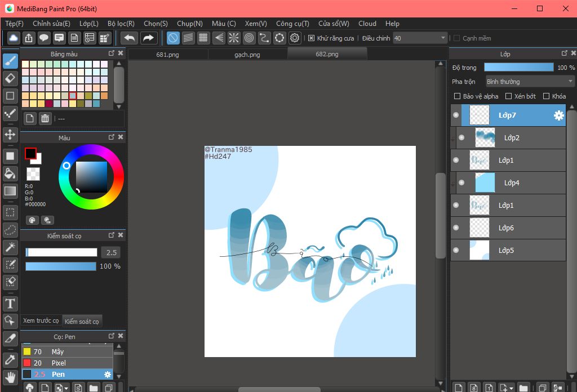
Task: Select the Text tool
Action: click(x=10, y=304)
